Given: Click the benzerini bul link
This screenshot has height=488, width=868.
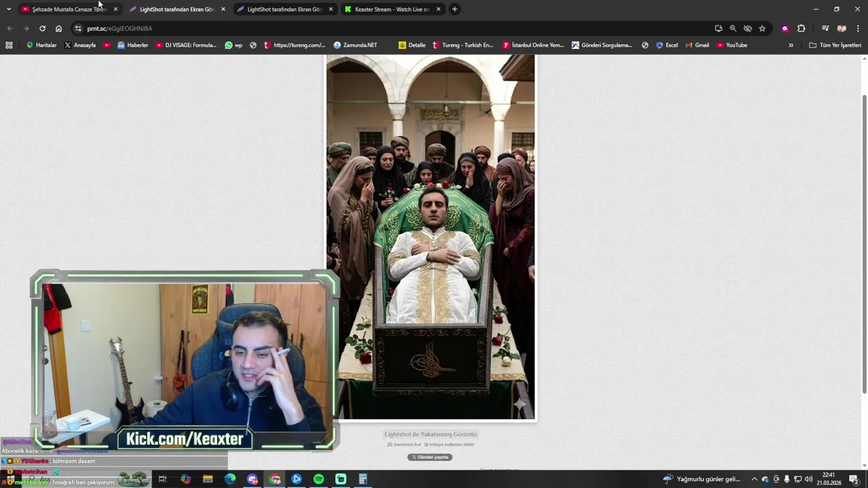Looking at the screenshot, I should point(404,445).
